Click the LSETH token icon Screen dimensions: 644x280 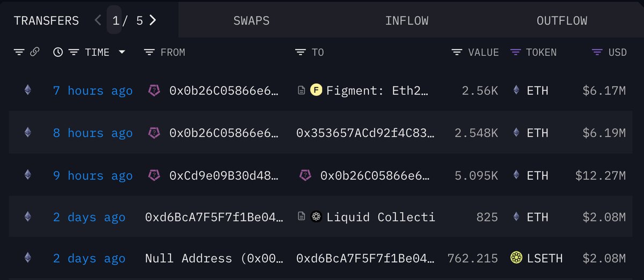(x=516, y=258)
